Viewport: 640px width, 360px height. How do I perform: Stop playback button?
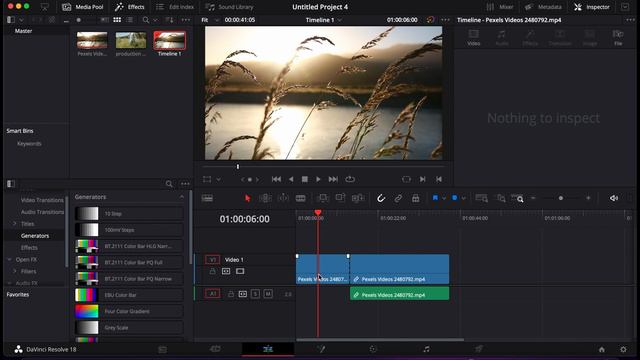click(x=304, y=179)
